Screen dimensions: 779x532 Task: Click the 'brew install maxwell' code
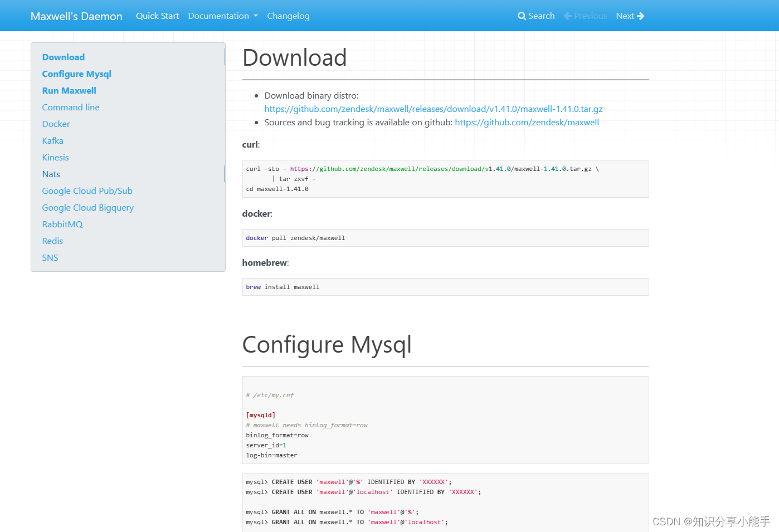[283, 287]
